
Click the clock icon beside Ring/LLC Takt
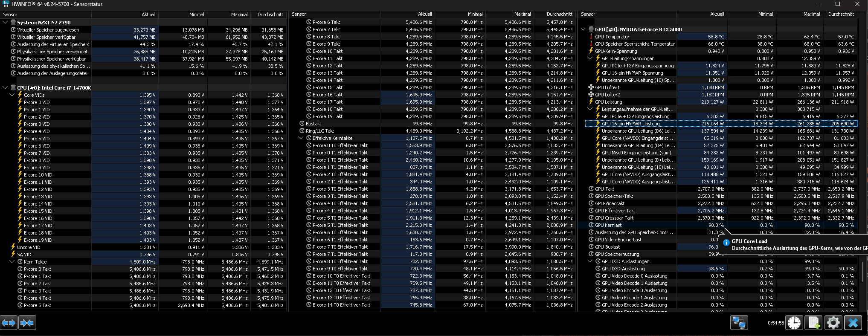point(302,131)
